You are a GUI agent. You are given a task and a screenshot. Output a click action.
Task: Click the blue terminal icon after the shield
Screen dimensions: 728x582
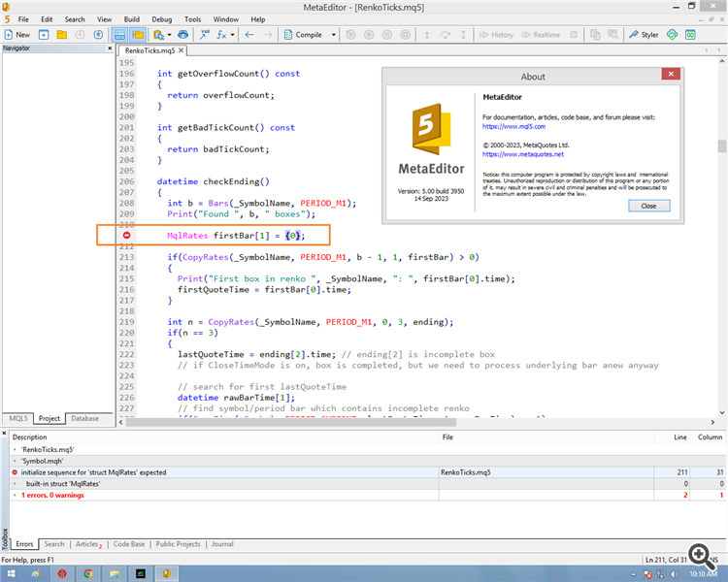[690, 35]
